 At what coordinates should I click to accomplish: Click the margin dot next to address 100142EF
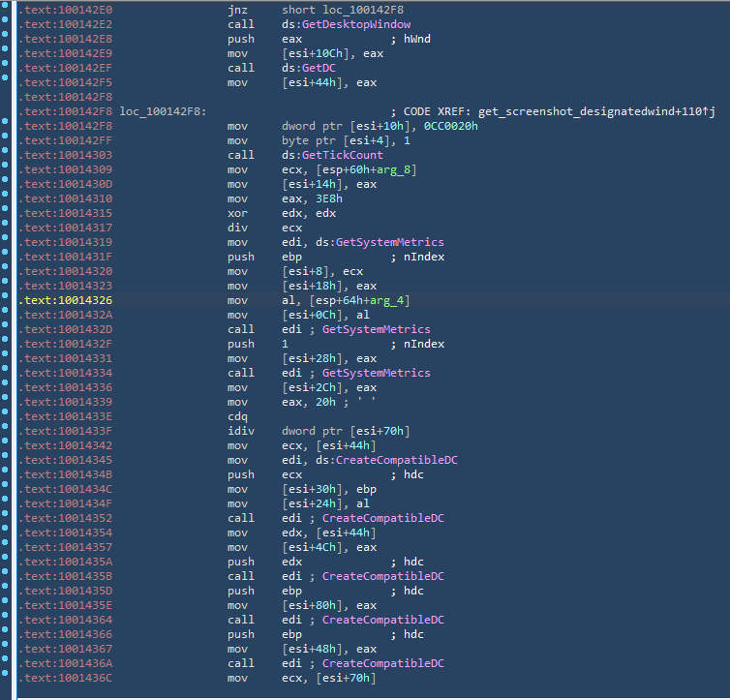tap(7, 68)
